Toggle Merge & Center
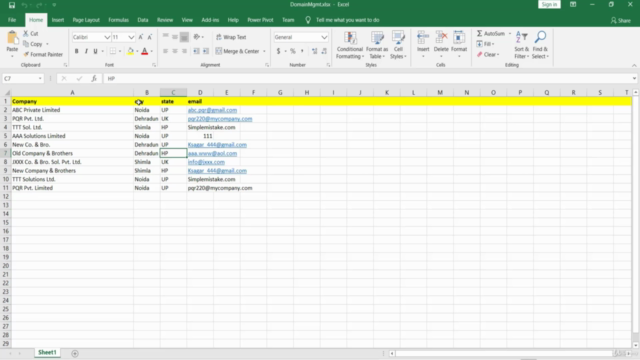The width and height of the screenshot is (640, 360). 238,51
